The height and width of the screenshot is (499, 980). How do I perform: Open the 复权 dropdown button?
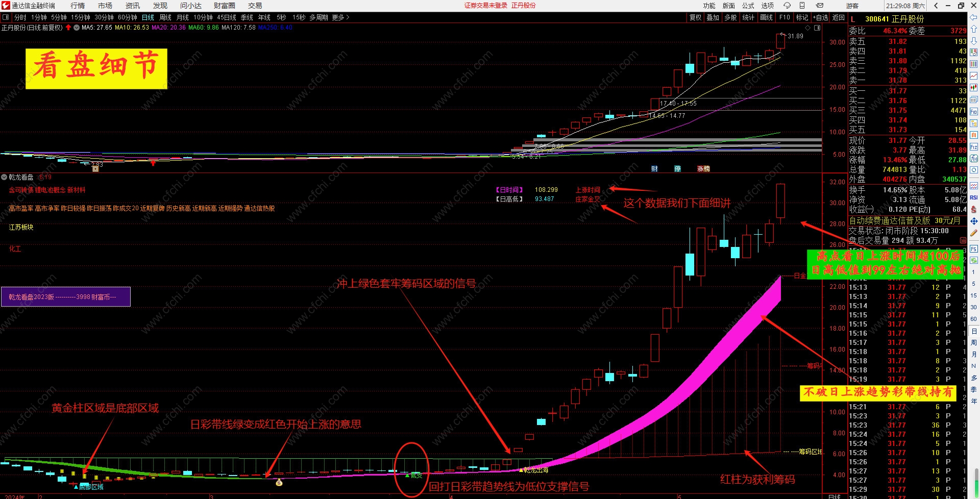pos(696,17)
